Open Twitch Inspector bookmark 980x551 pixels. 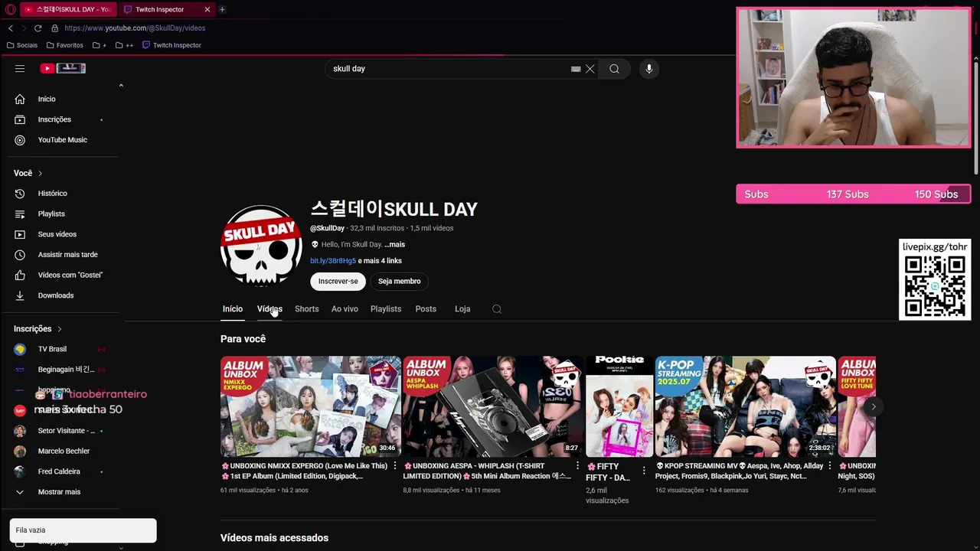171,45
